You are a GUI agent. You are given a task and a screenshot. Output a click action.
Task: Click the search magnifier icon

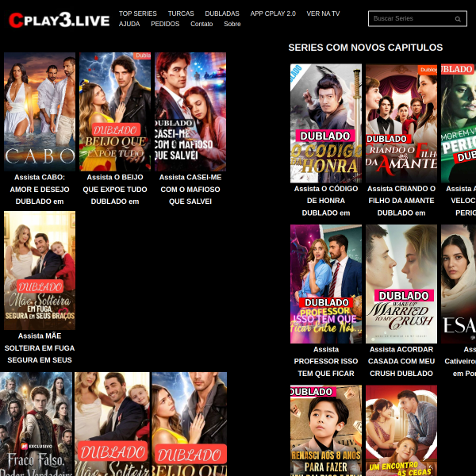pyautogui.click(x=458, y=19)
